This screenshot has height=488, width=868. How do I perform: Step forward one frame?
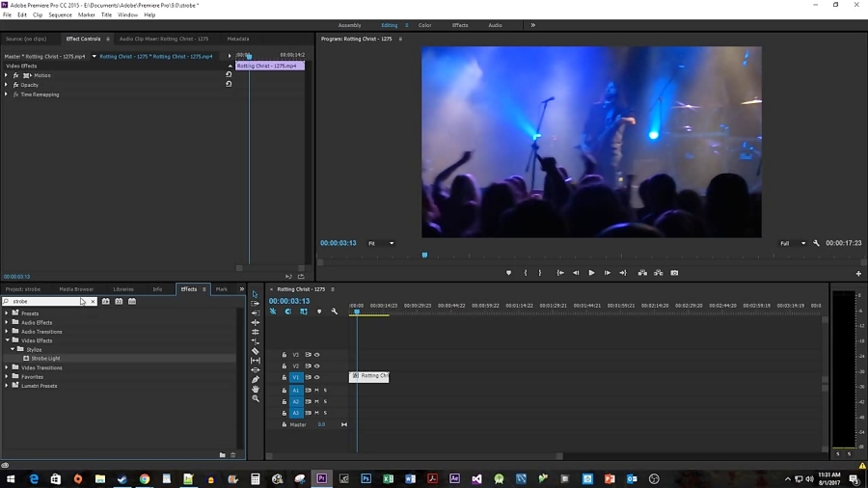point(608,273)
